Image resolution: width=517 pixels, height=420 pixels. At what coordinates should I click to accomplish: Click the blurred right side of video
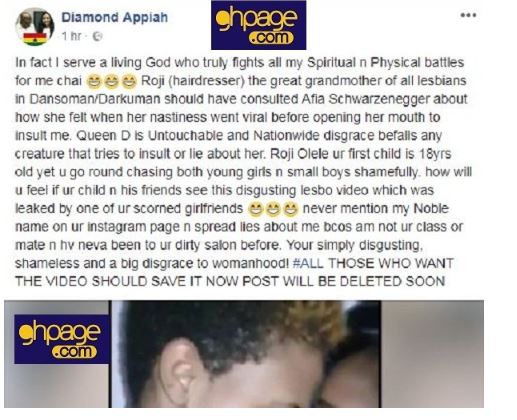click(x=432, y=354)
